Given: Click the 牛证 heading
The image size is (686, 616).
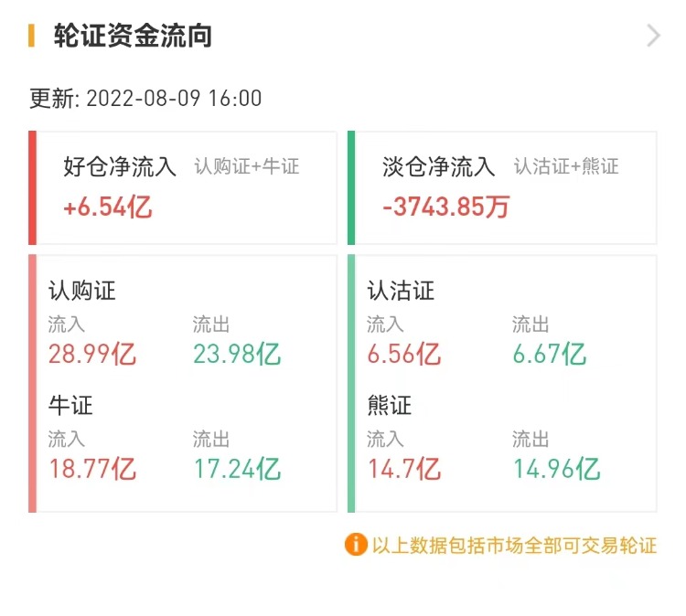Looking at the screenshot, I should [x=70, y=406].
